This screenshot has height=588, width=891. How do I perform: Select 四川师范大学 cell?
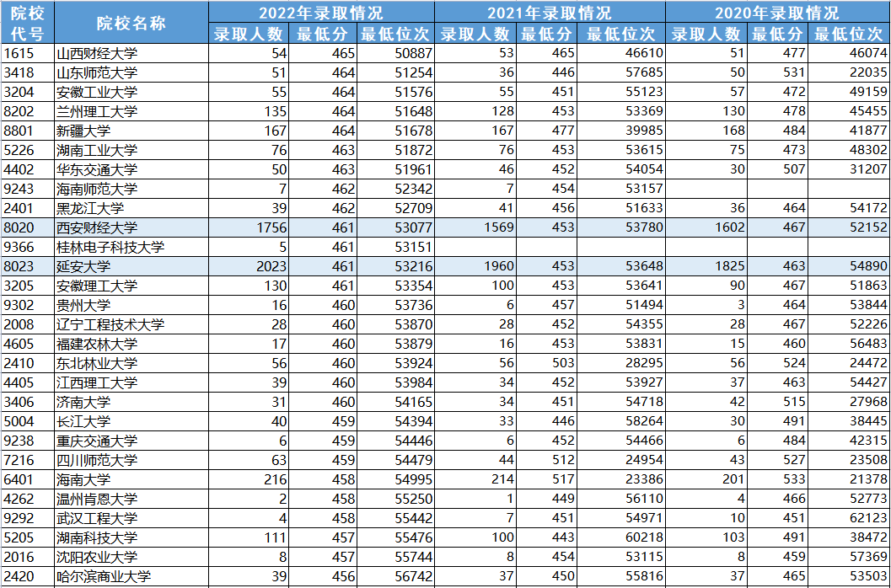pos(132,460)
